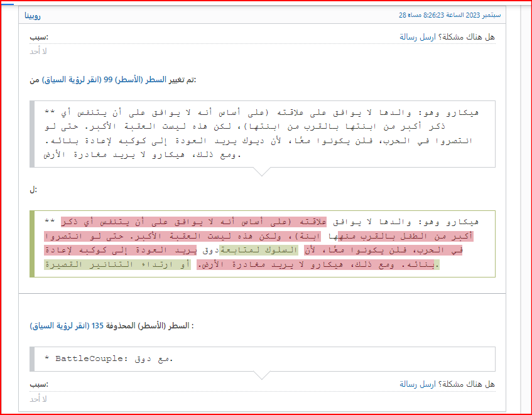Click the pointer notch under original text block
Viewport: 532px width, 415px height.
[262, 171]
